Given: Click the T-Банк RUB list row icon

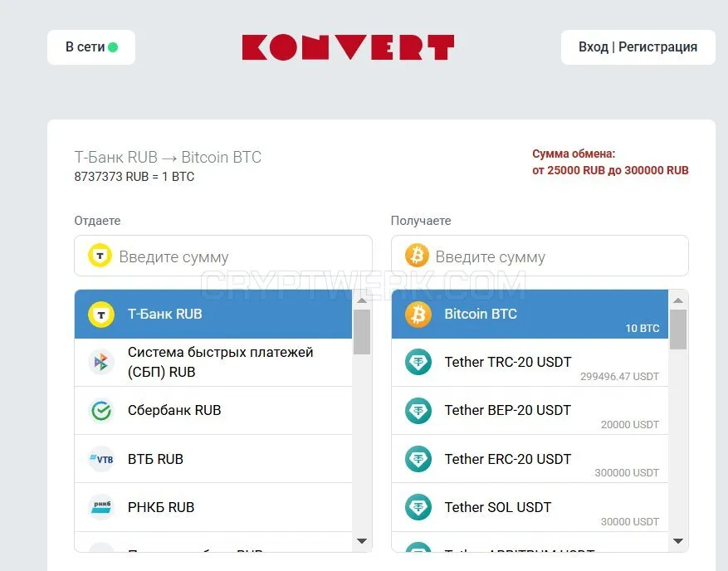Looking at the screenshot, I should click(x=101, y=315).
